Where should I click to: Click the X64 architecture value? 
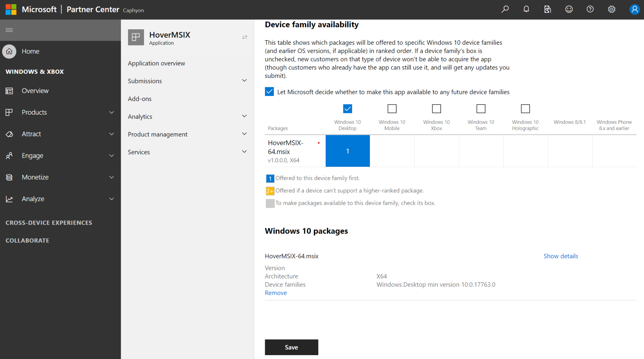tap(381, 276)
